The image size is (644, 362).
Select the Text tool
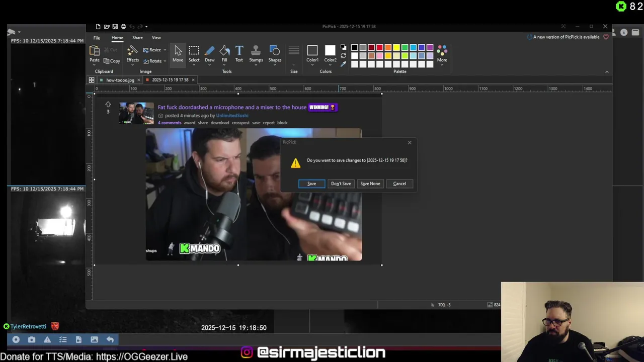pos(239,54)
